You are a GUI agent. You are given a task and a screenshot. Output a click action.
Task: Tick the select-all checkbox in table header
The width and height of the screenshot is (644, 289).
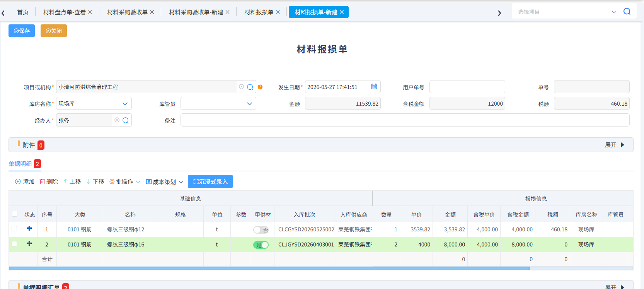tap(15, 214)
